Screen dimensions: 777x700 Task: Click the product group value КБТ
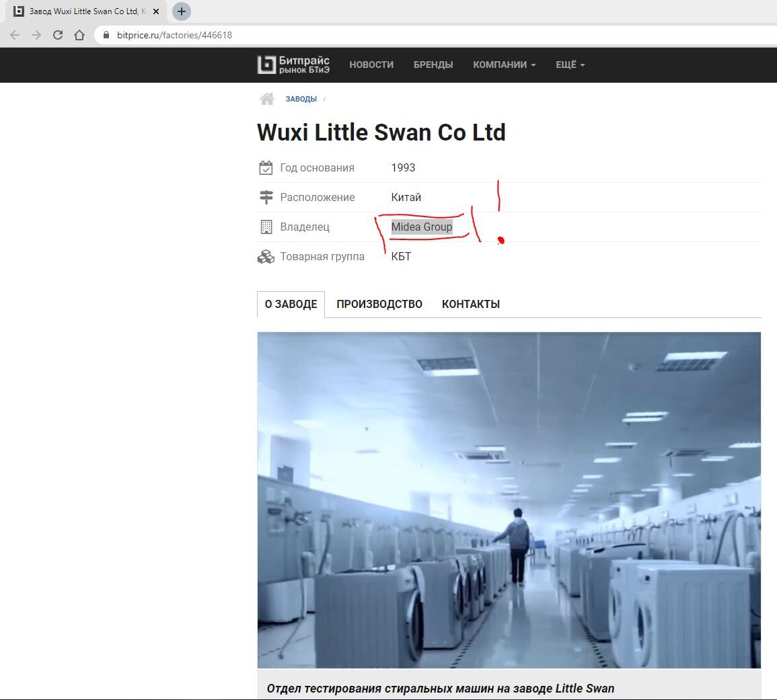click(401, 257)
